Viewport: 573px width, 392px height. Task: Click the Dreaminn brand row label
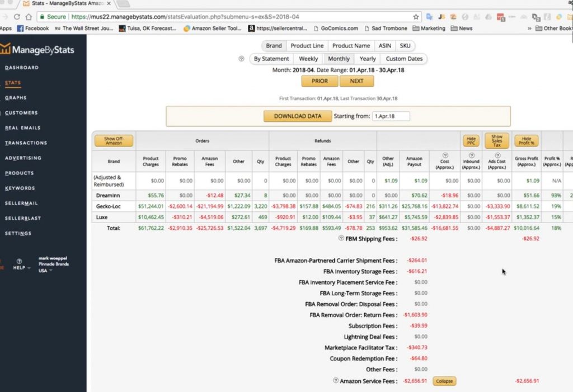coord(108,196)
